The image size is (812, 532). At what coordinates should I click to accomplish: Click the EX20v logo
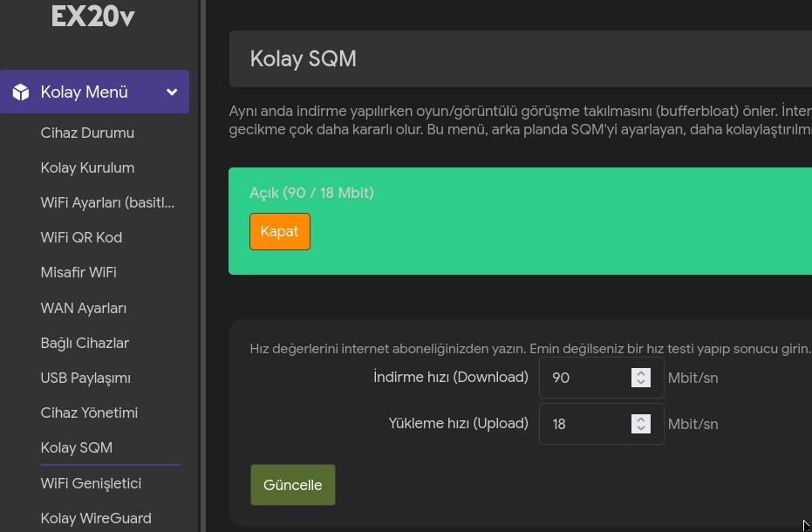[93, 16]
